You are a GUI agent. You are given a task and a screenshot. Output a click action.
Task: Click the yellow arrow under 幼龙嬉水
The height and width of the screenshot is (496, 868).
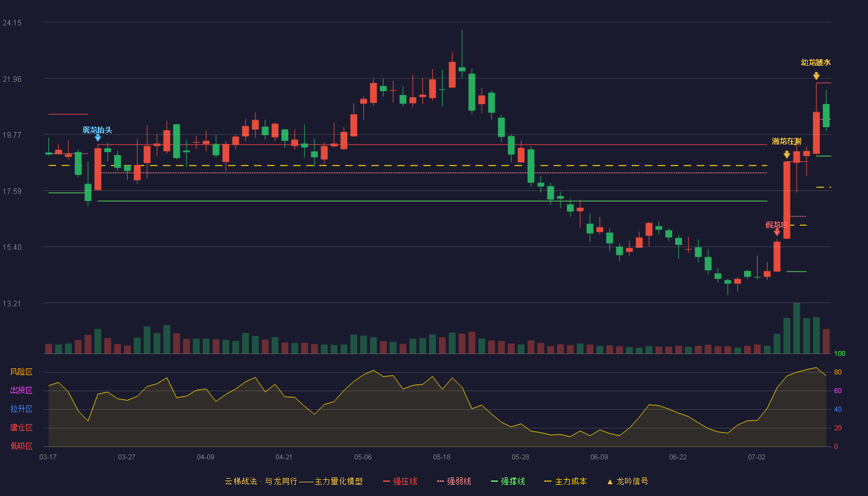click(x=816, y=76)
